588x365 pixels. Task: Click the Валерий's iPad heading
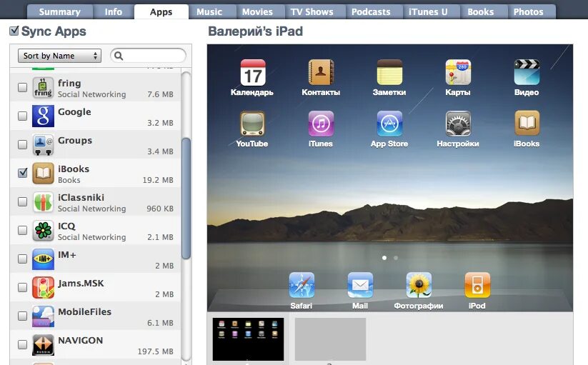tap(255, 31)
